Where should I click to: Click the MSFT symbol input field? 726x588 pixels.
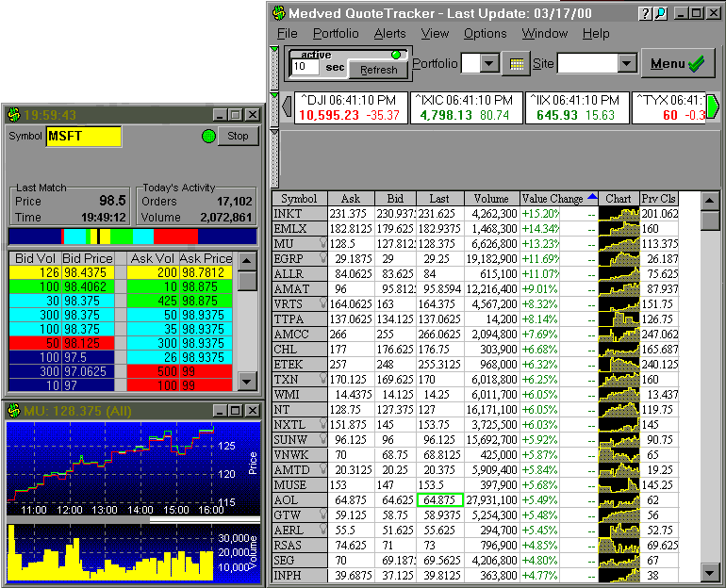coord(84,137)
